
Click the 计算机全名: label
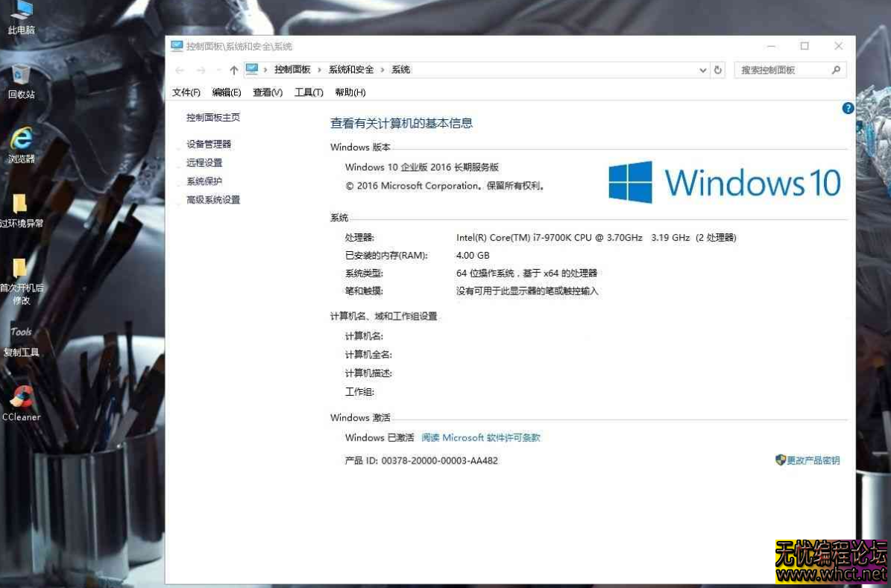click(368, 355)
